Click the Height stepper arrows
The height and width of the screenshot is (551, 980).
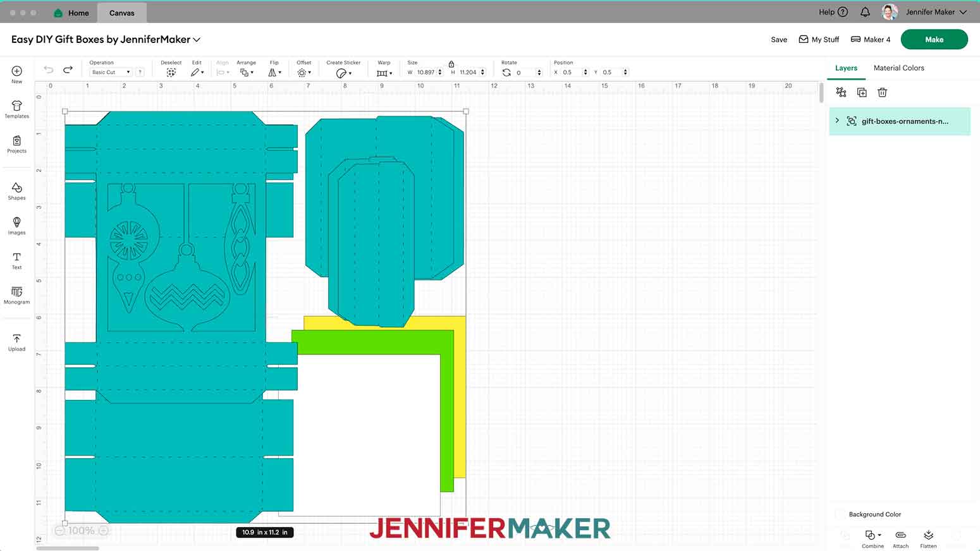point(482,72)
